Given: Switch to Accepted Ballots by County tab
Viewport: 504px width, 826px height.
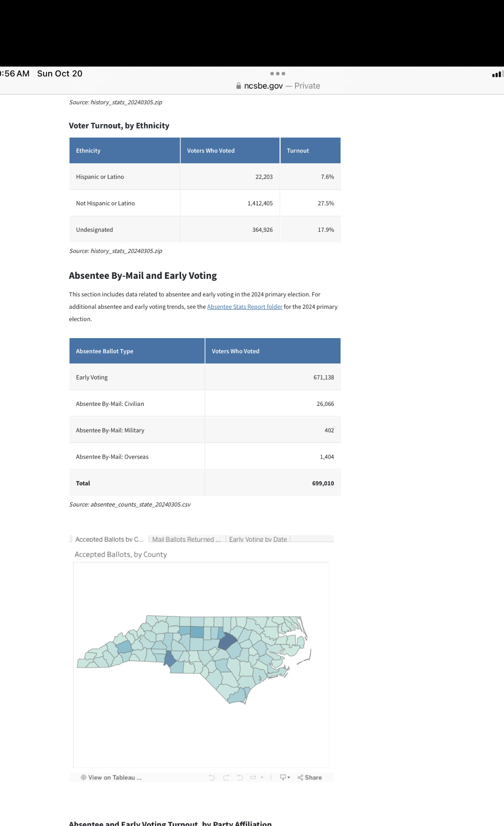Looking at the screenshot, I should point(109,539).
